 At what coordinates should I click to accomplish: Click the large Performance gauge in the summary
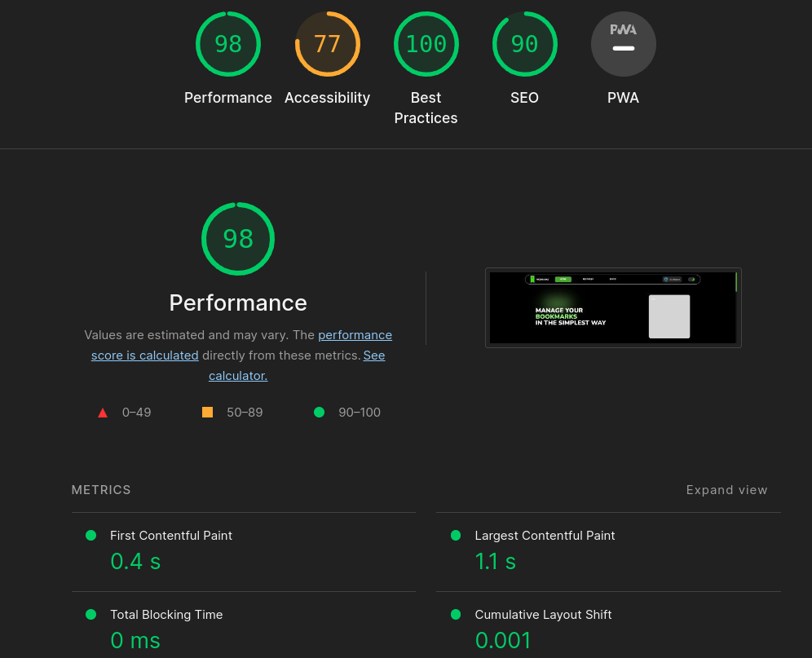coord(238,239)
